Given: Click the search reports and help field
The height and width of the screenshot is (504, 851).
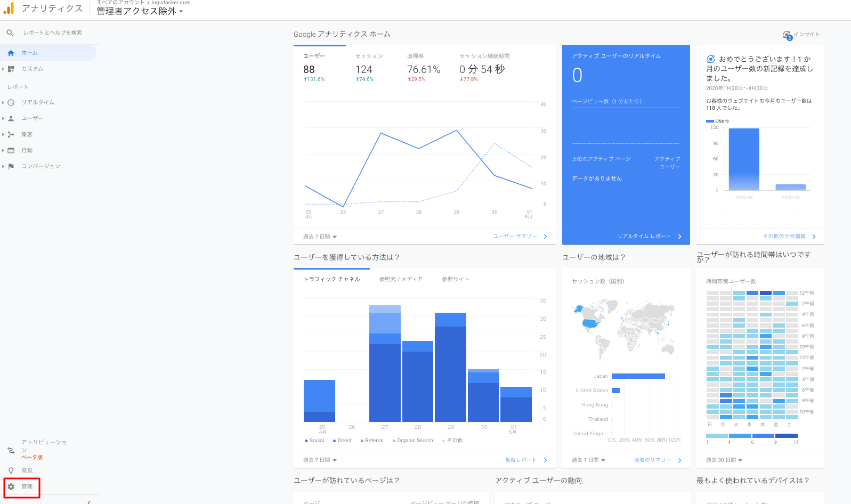Looking at the screenshot, I should (x=53, y=33).
